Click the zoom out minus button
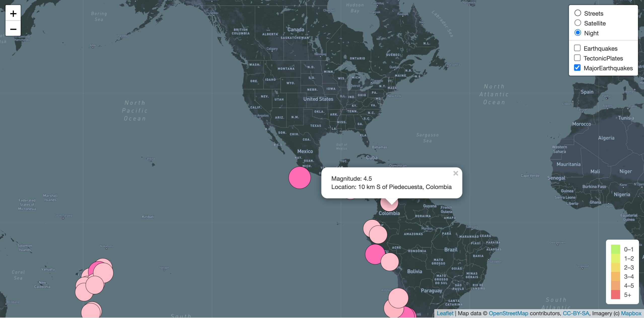644x318 pixels. (x=13, y=29)
